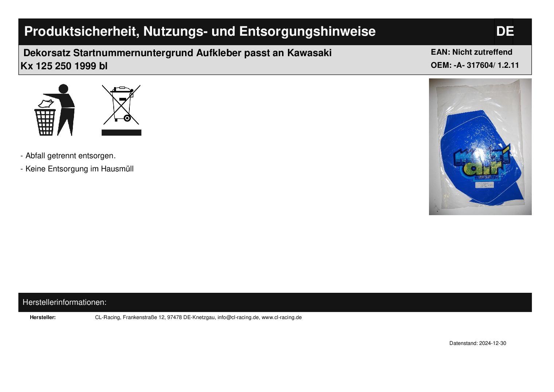
Task: Click the Produktsicherheit title heading
Action: [x=200, y=31]
